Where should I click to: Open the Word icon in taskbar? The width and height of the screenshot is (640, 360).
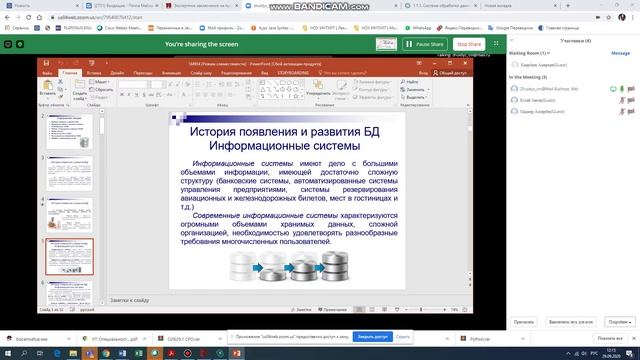pyautogui.click(x=122, y=353)
